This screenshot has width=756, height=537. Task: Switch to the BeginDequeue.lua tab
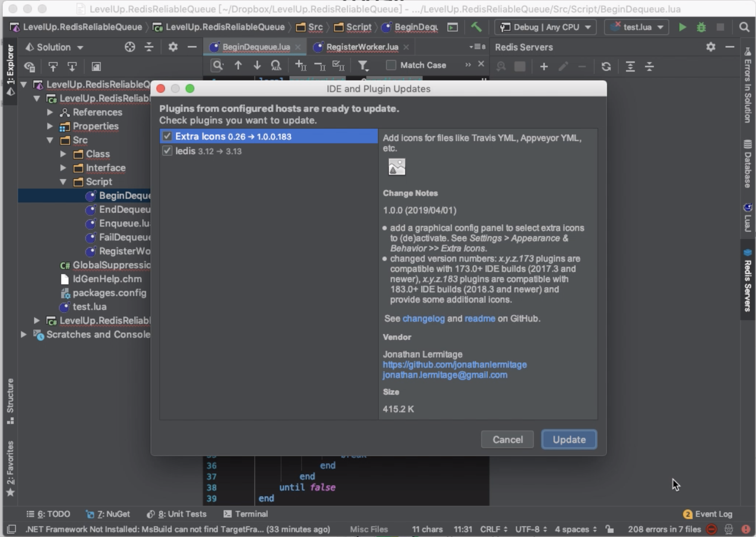point(256,47)
